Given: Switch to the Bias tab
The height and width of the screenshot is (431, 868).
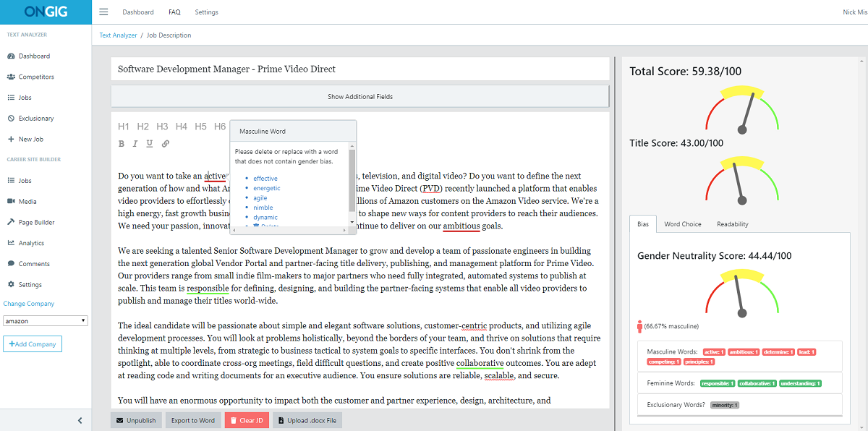Looking at the screenshot, I should (643, 224).
